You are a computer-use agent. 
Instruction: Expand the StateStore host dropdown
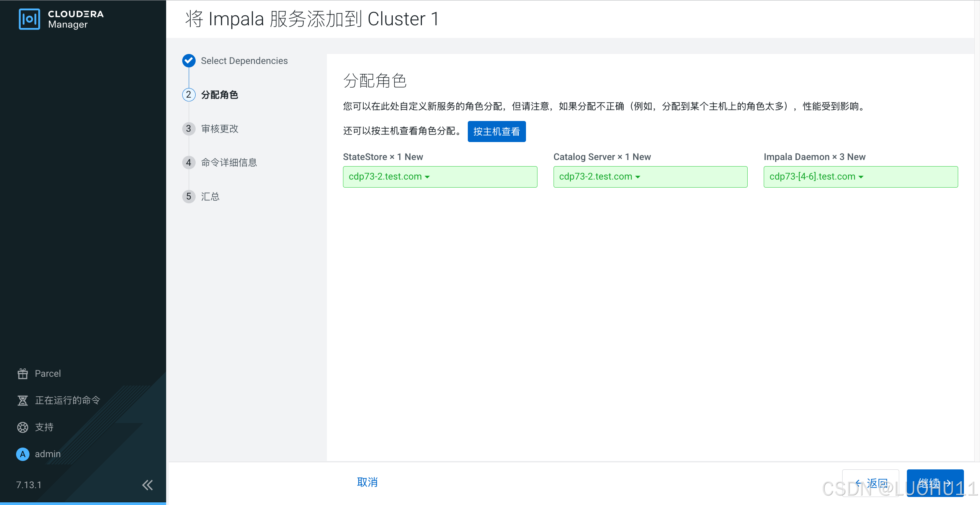[389, 177]
